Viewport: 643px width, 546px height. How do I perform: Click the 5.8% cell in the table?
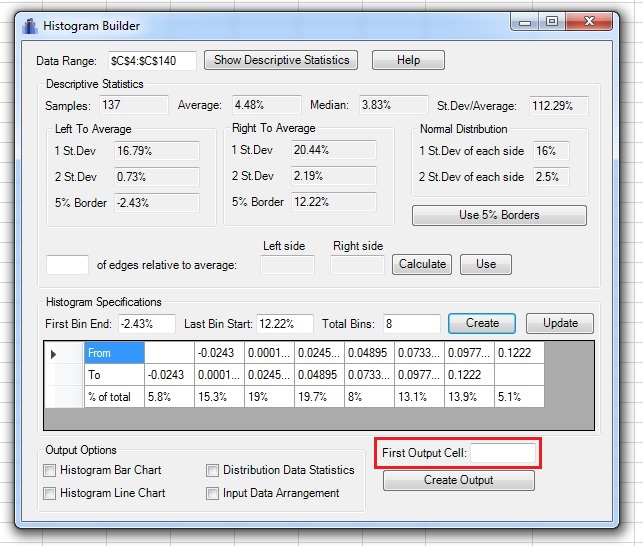pyautogui.click(x=169, y=397)
